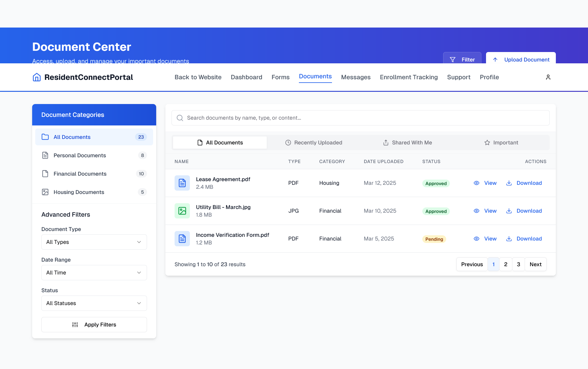Switch to the Important starred tab

501,143
